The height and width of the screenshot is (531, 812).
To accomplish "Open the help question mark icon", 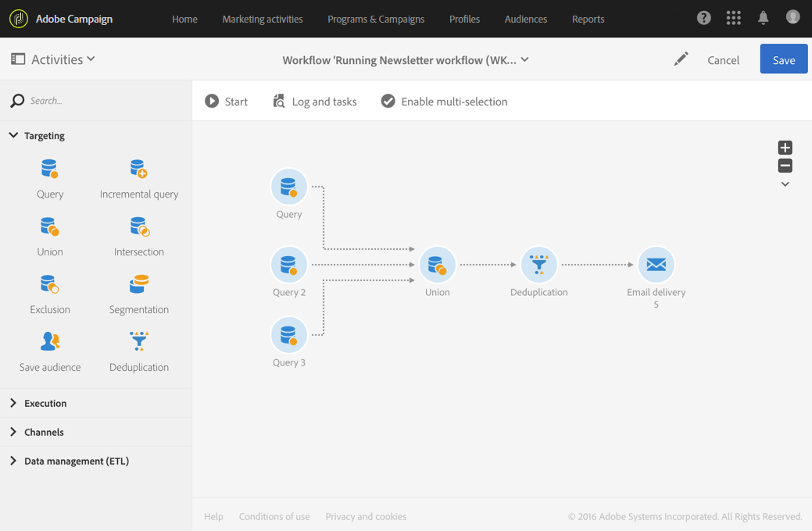I will [x=704, y=18].
